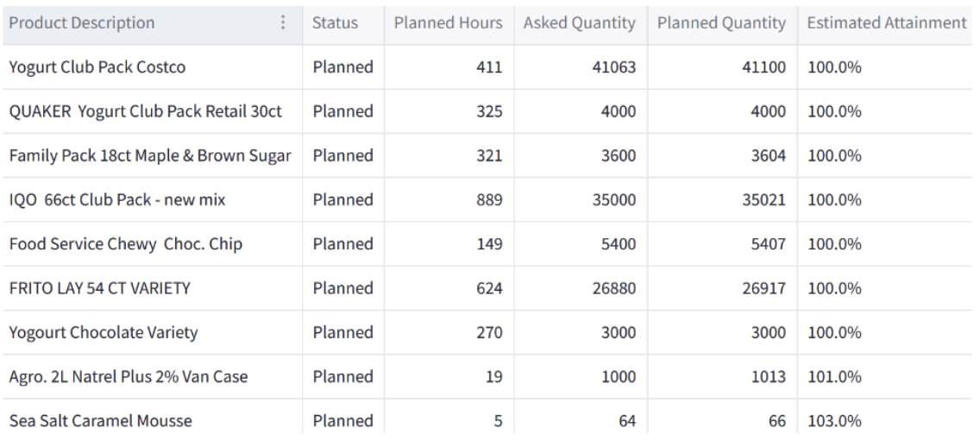This screenshot has height=447, width=980.
Task: Select the Yogurt Club Pack Costco row
Action: (97, 67)
